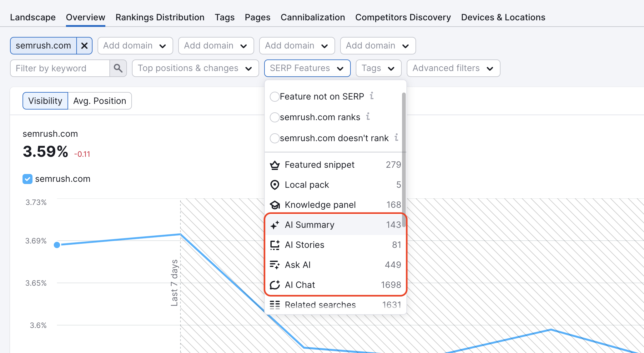Image resolution: width=644 pixels, height=353 pixels.
Task: Click the -0.11 change value
Action: pyautogui.click(x=82, y=154)
